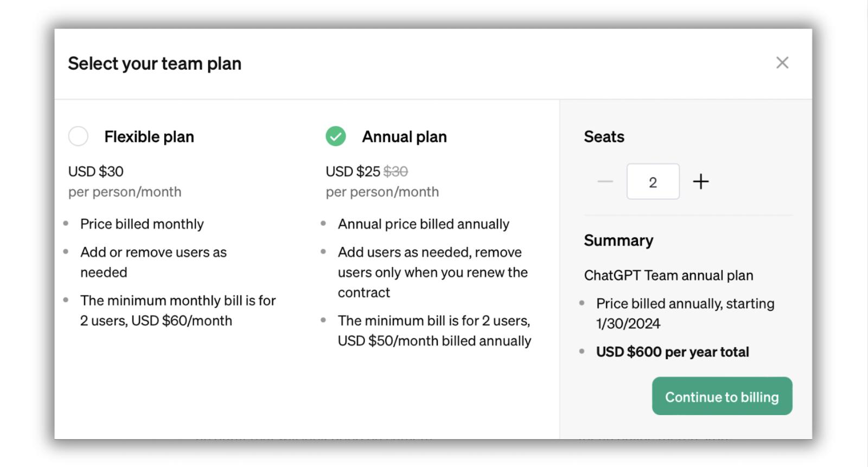Image resolution: width=868 pixels, height=467 pixels.
Task: Click the seats number input field
Action: [653, 182]
